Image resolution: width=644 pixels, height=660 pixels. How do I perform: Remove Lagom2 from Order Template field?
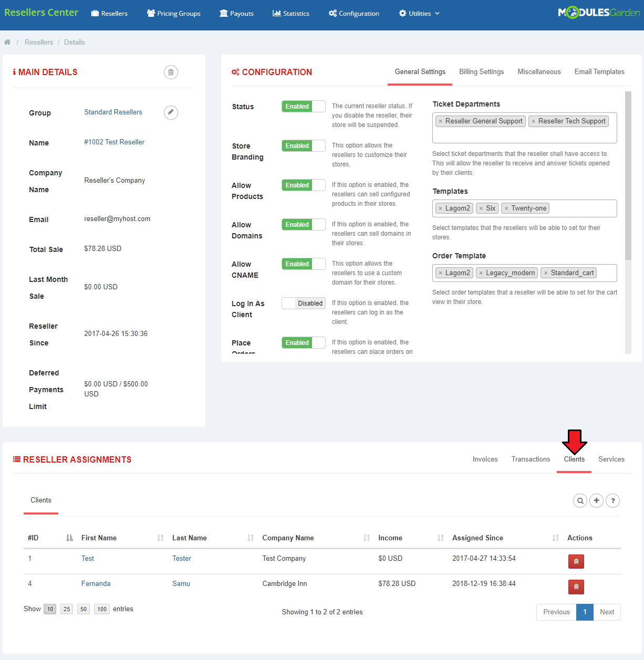click(440, 273)
